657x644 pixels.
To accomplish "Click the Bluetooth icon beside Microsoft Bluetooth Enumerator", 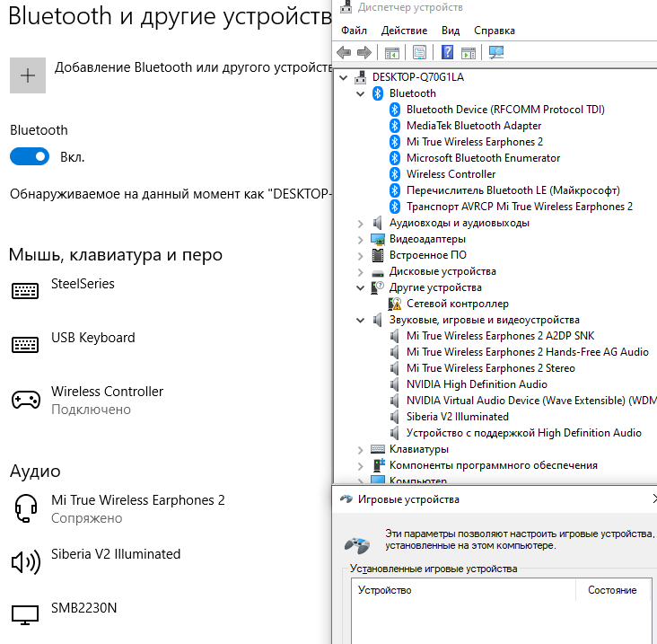I will [394, 158].
